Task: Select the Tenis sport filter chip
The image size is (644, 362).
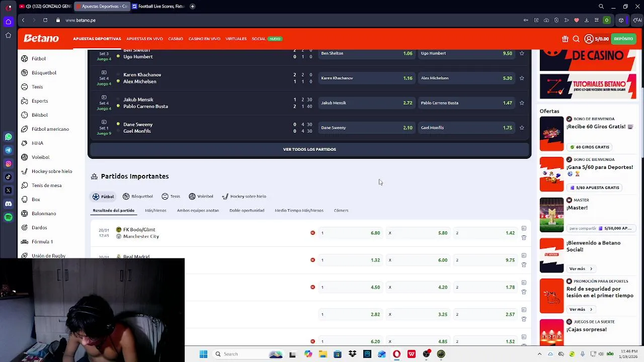Action: tap(171, 197)
